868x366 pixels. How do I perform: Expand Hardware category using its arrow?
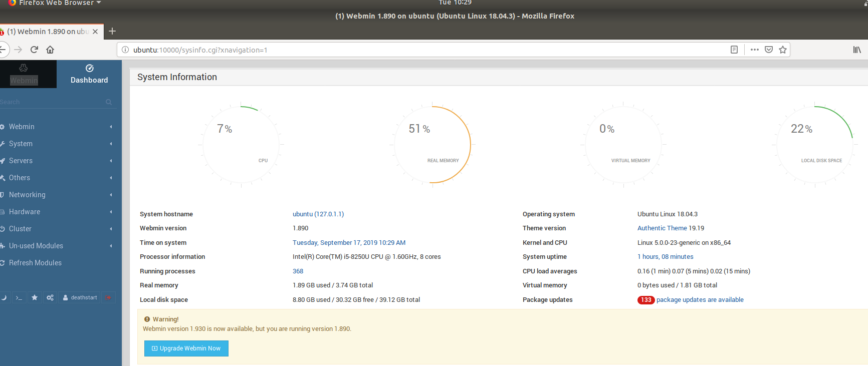click(111, 212)
